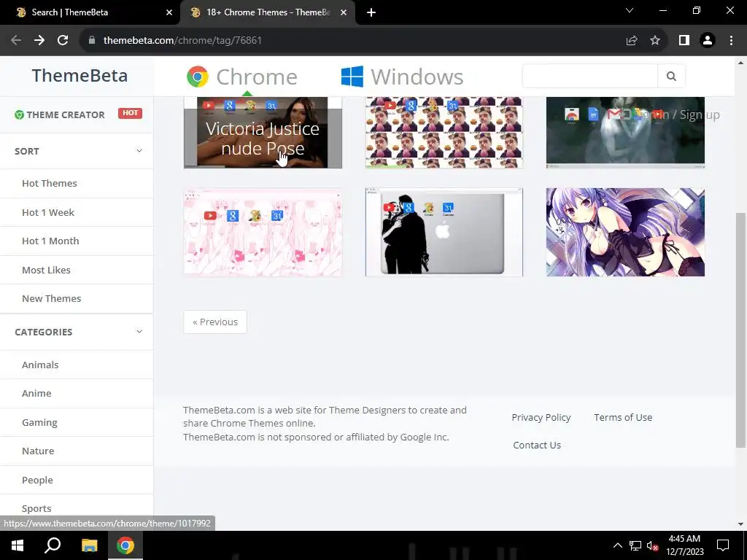Sort by New Themes
747x560 pixels.
51,298
